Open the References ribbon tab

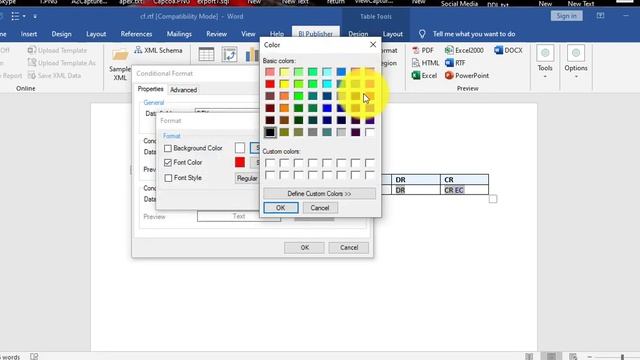point(136,34)
